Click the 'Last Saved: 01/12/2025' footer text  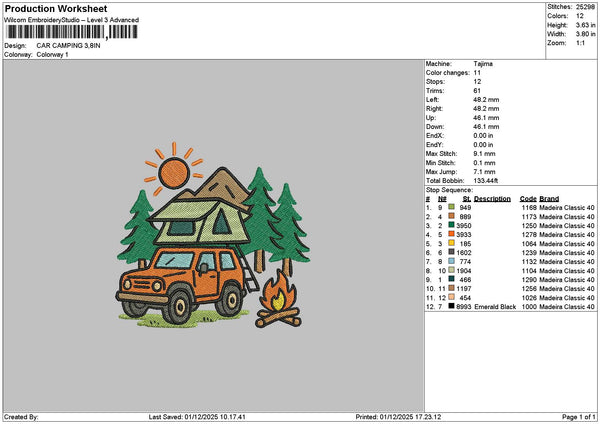click(x=197, y=417)
